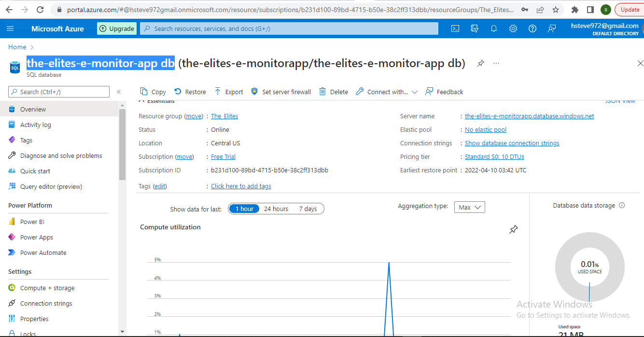Open the Azure portal hamburger menu
The image size is (644, 337).
tap(10, 28)
